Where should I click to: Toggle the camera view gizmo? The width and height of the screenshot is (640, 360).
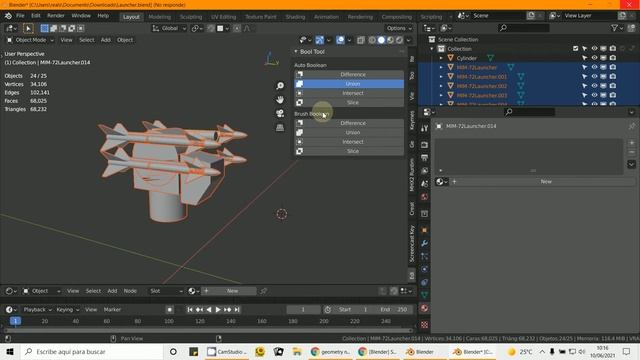280,113
